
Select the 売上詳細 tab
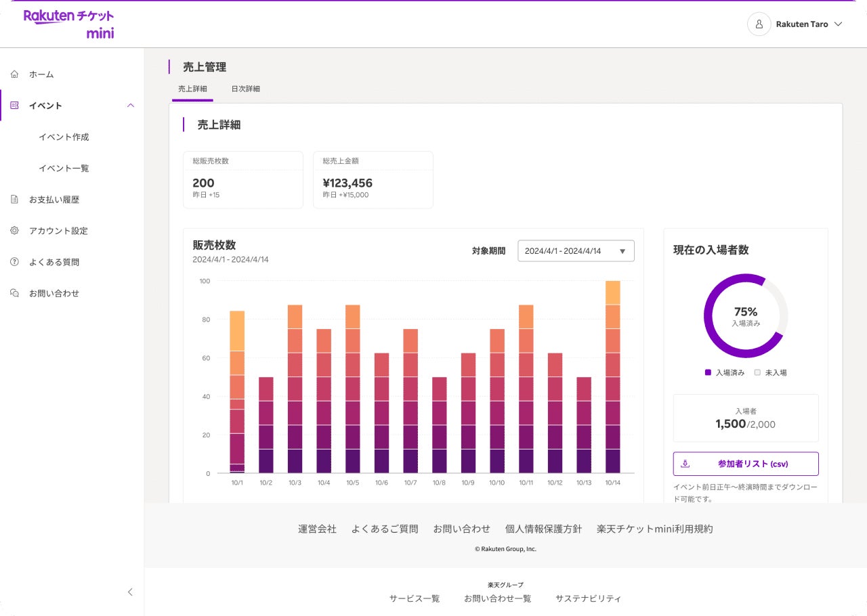[x=192, y=89]
